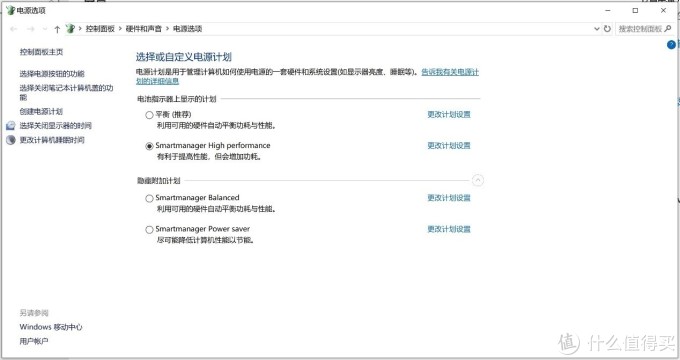Navigate to 硬件和声音 breadcrumb
This screenshot has width=680, height=360.
(x=144, y=29)
